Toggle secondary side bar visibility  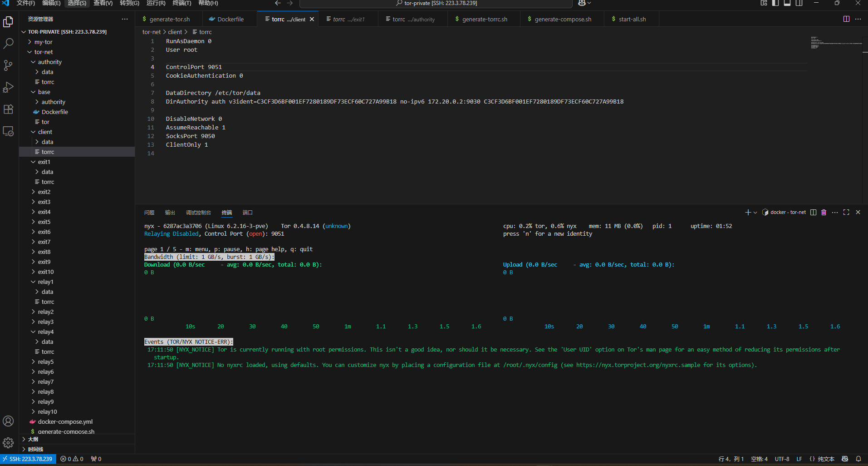[x=799, y=3]
